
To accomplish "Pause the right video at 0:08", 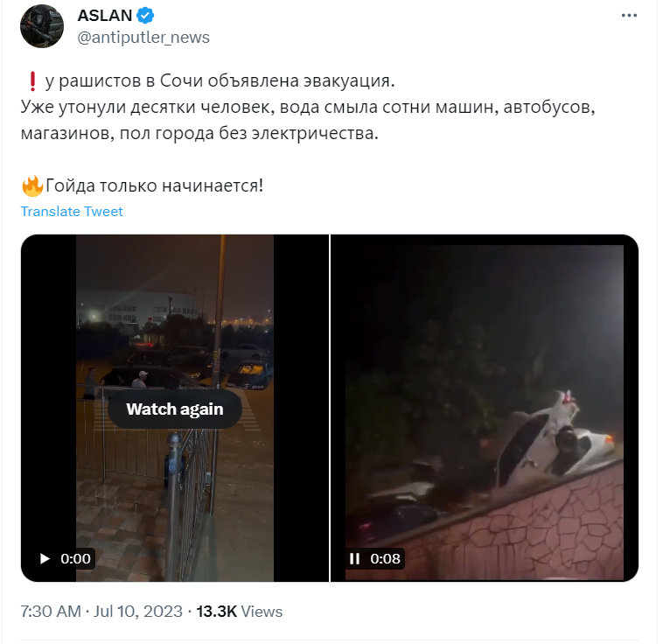I will tap(355, 559).
